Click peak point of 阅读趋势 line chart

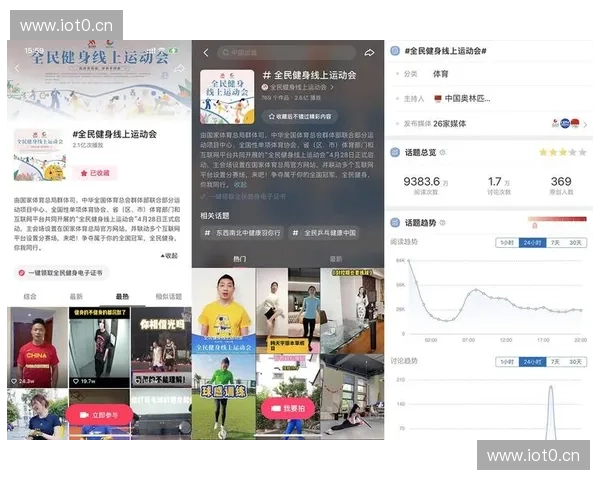[409, 261]
